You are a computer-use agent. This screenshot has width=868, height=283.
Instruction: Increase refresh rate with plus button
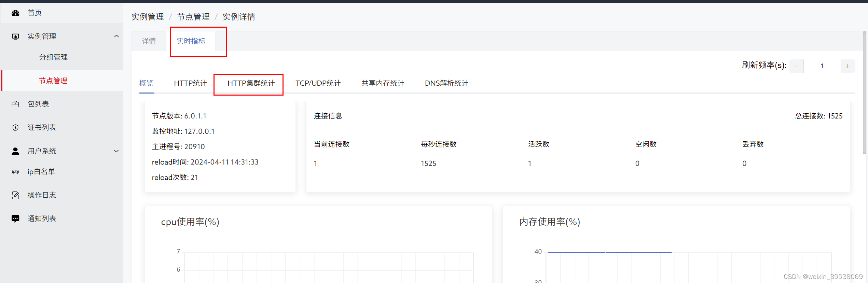pyautogui.click(x=848, y=66)
